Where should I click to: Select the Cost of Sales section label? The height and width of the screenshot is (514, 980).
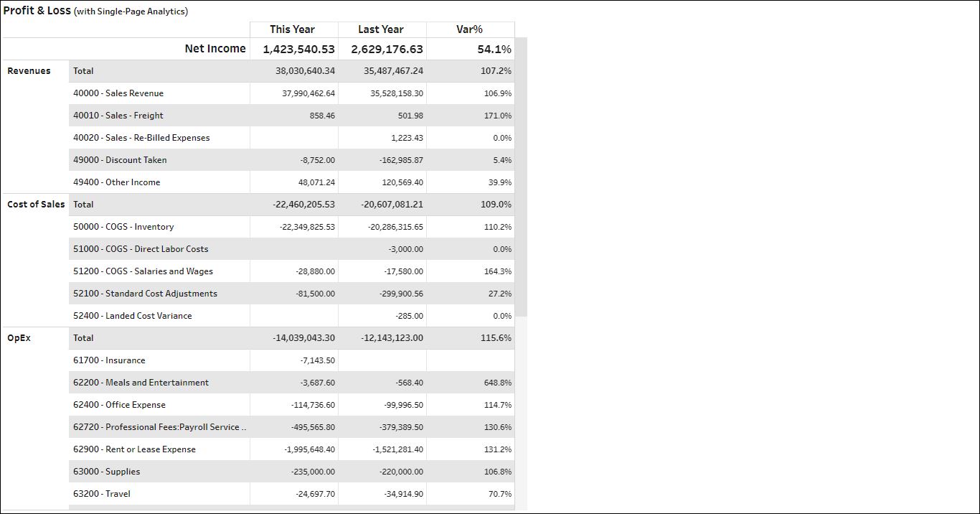[x=36, y=205]
